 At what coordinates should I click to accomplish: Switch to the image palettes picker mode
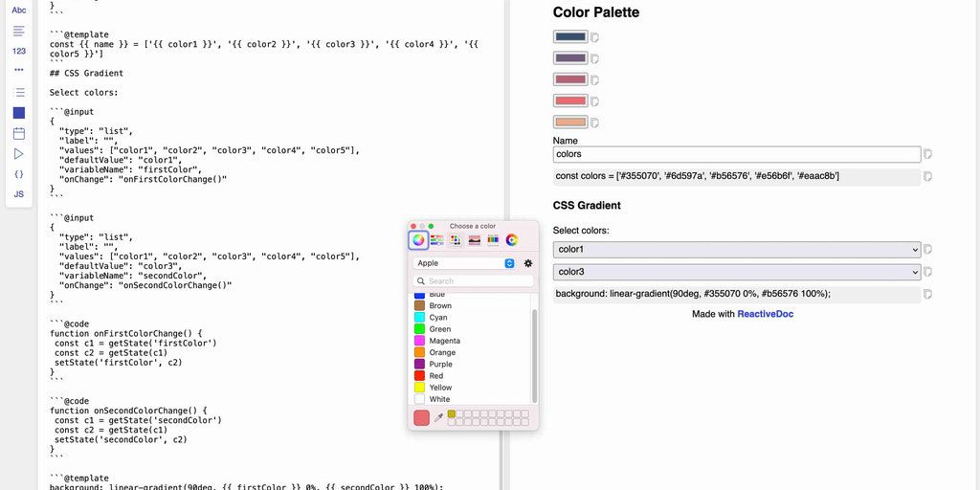pos(475,240)
